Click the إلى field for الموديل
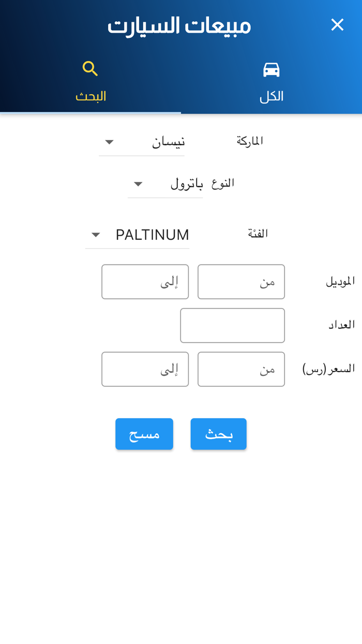The height and width of the screenshot is (644, 362). 145,282
